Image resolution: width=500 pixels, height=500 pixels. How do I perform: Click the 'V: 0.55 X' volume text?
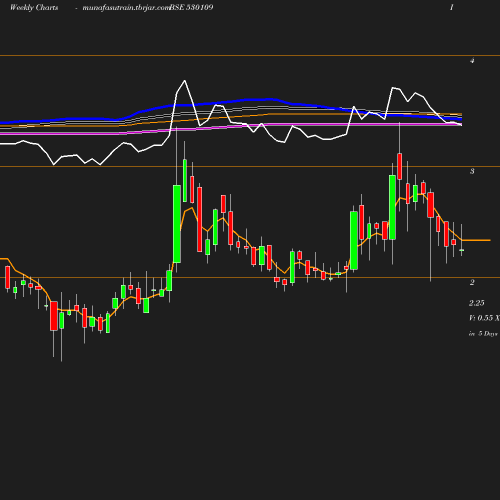(x=484, y=318)
